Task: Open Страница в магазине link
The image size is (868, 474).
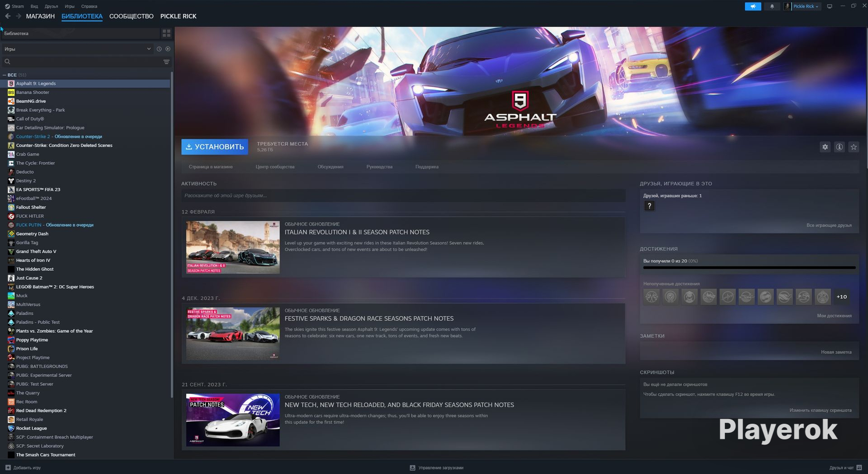Action: [211, 167]
